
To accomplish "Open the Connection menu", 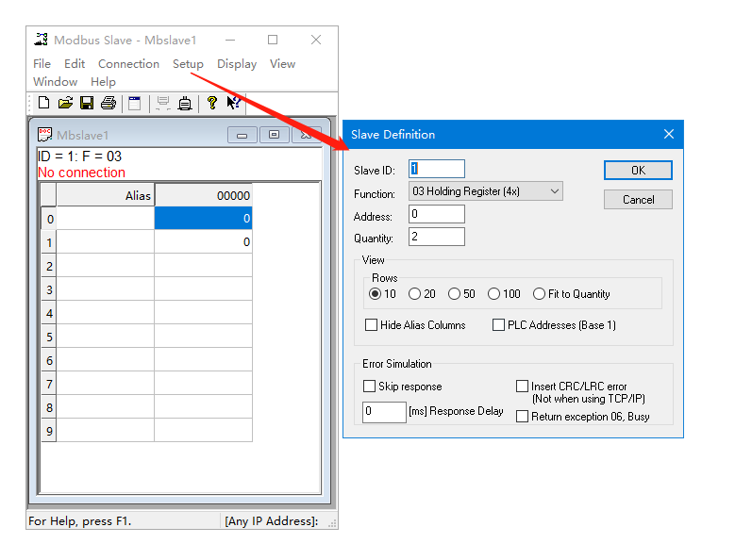I will [x=128, y=64].
